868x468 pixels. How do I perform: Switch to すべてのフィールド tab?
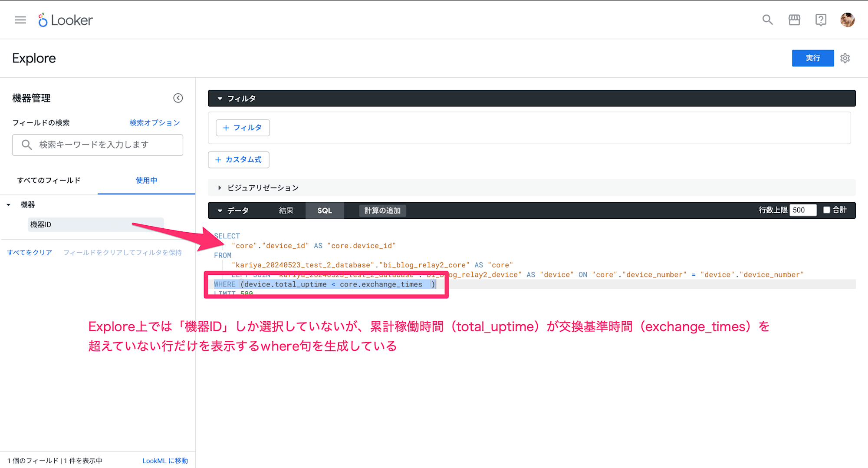pyautogui.click(x=49, y=180)
